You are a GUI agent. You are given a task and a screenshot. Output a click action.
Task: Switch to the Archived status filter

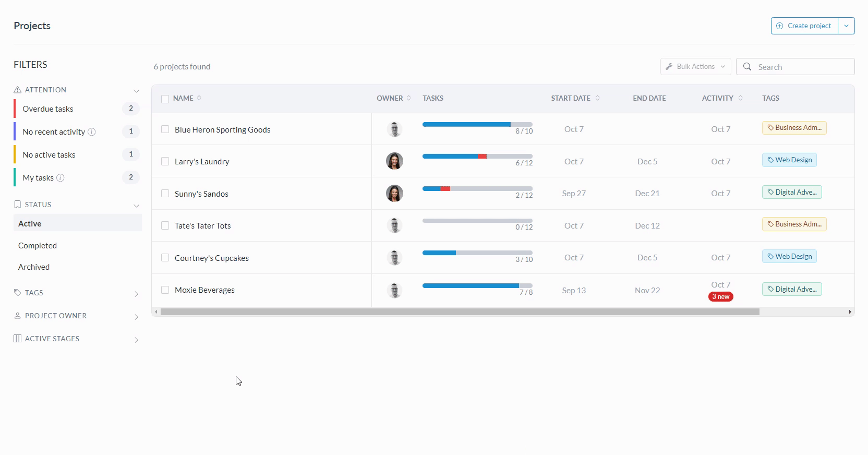(x=34, y=267)
